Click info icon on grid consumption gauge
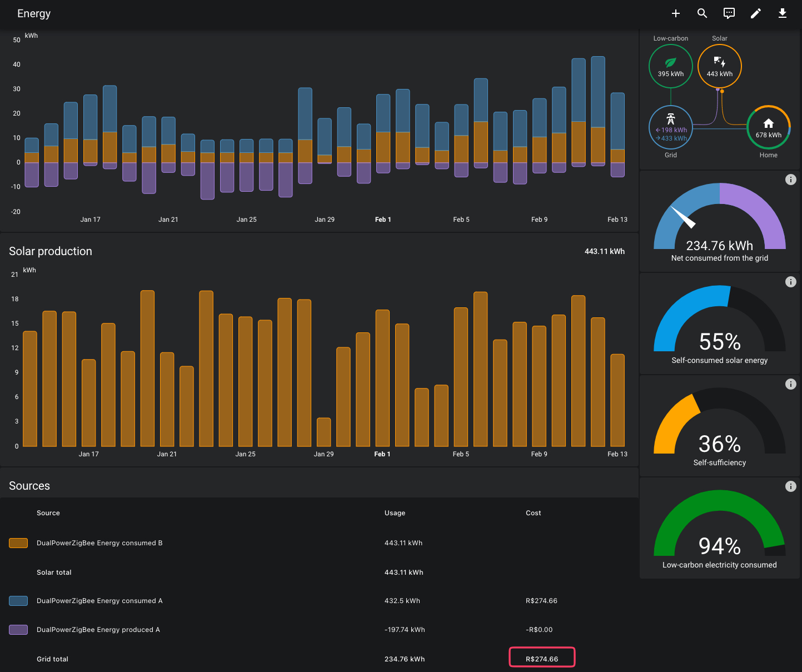 coord(790,180)
